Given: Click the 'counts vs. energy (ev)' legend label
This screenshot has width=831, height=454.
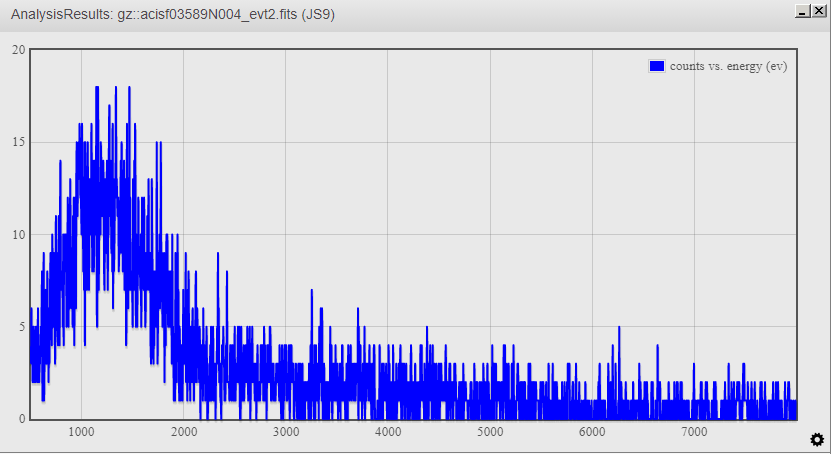Looking at the screenshot, I should (x=728, y=66).
